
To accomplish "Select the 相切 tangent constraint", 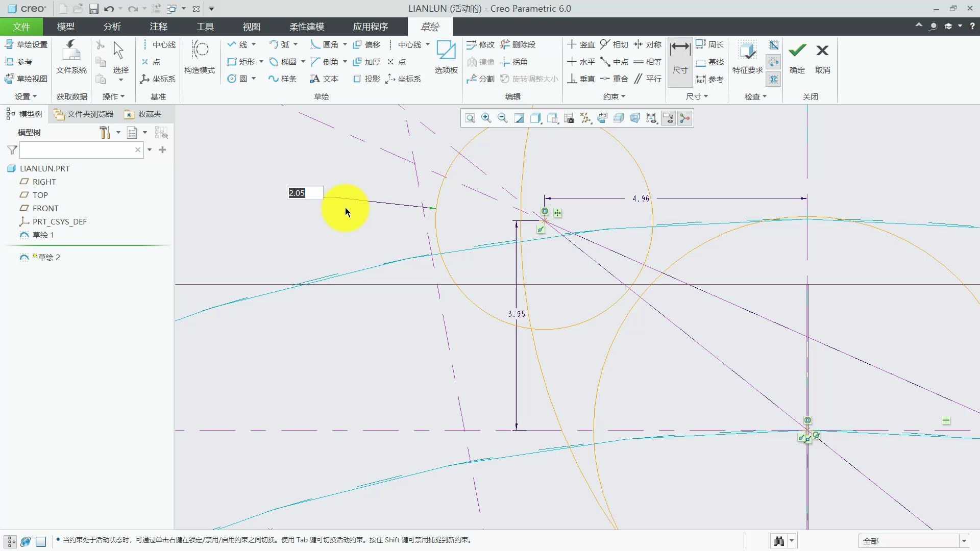I will (614, 45).
